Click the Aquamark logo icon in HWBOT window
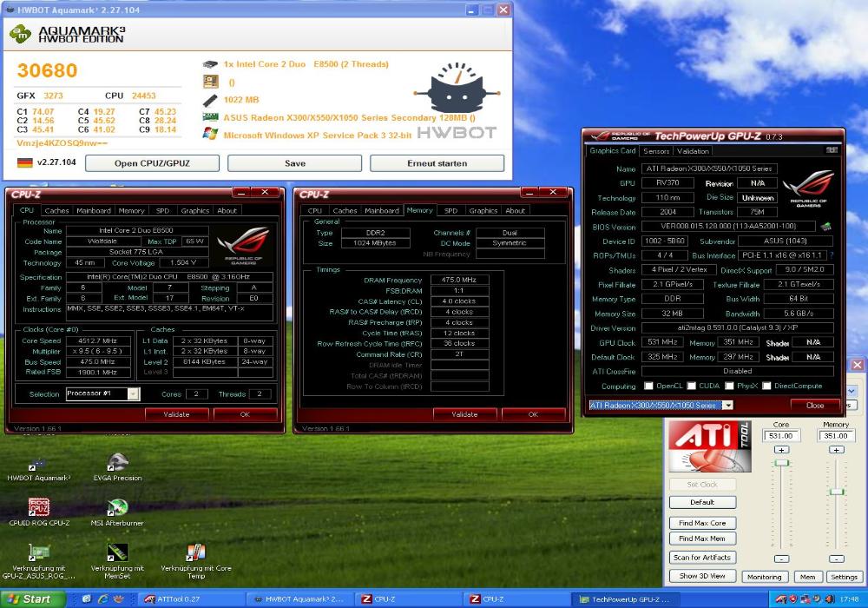868x608 pixels. (21, 35)
